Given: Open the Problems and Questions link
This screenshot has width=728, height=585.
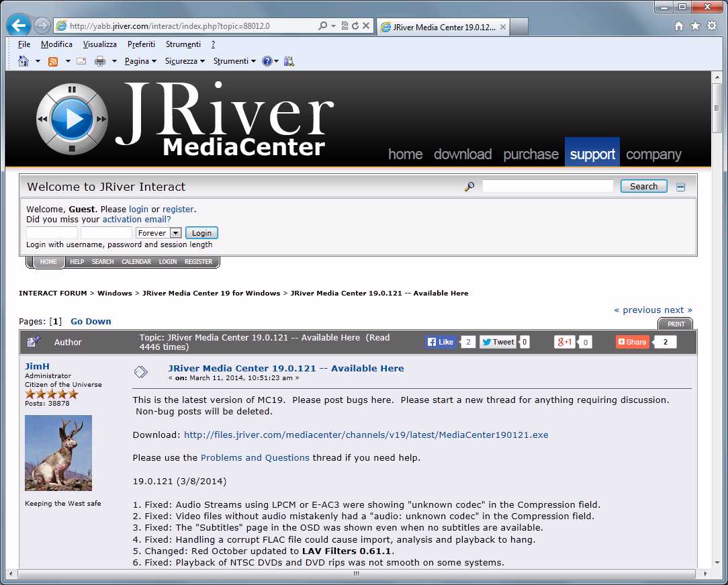Looking at the screenshot, I should pos(255,458).
